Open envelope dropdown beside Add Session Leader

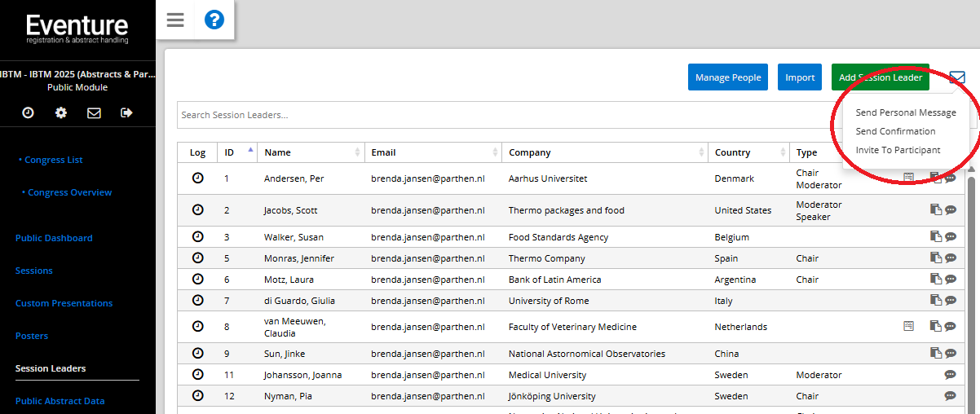tap(957, 77)
